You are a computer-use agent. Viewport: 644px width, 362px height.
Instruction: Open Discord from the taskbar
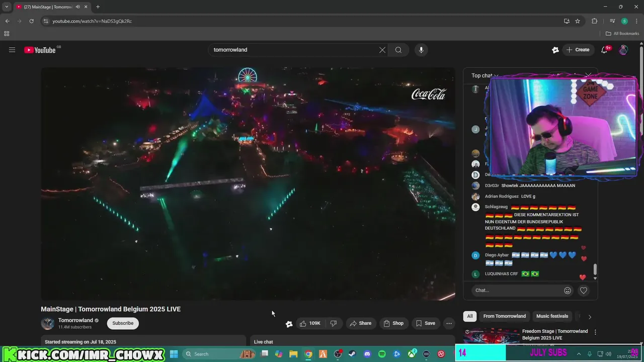click(x=367, y=354)
